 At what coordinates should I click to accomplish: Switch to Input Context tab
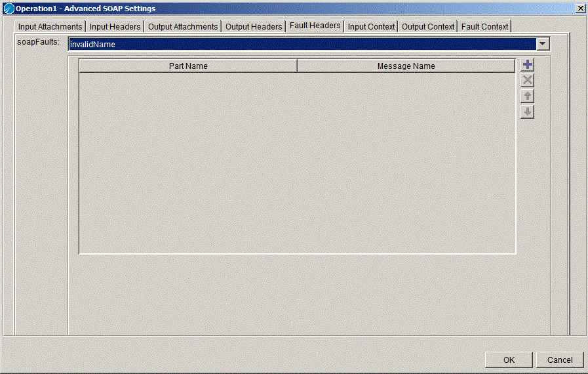(371, 27)
